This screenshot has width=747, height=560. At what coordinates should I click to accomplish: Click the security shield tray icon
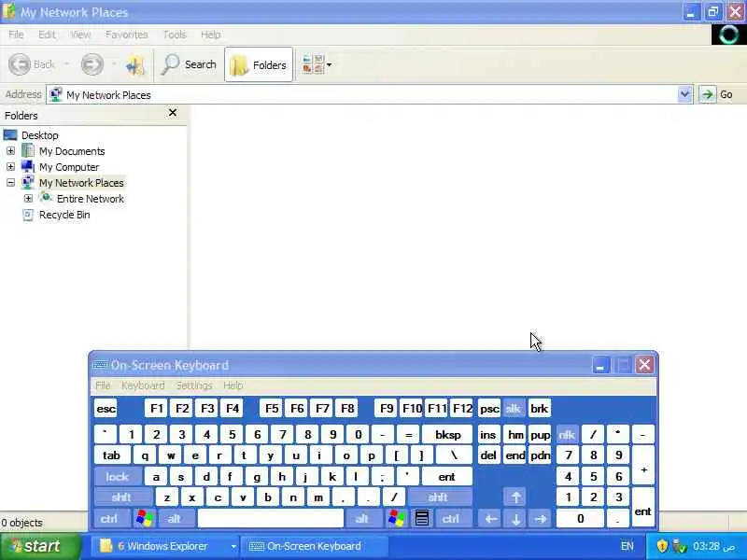click(662, 546)
